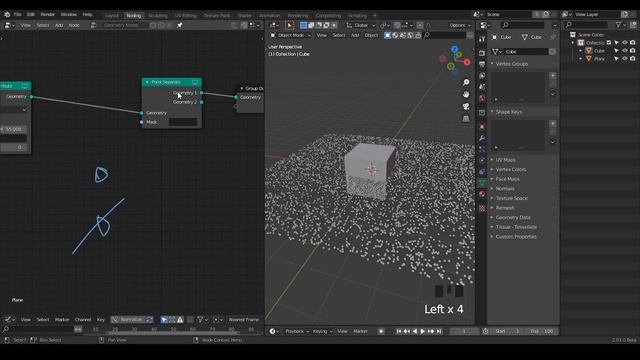Click the blue Z axis gizmo

click(x=454, y=49)
